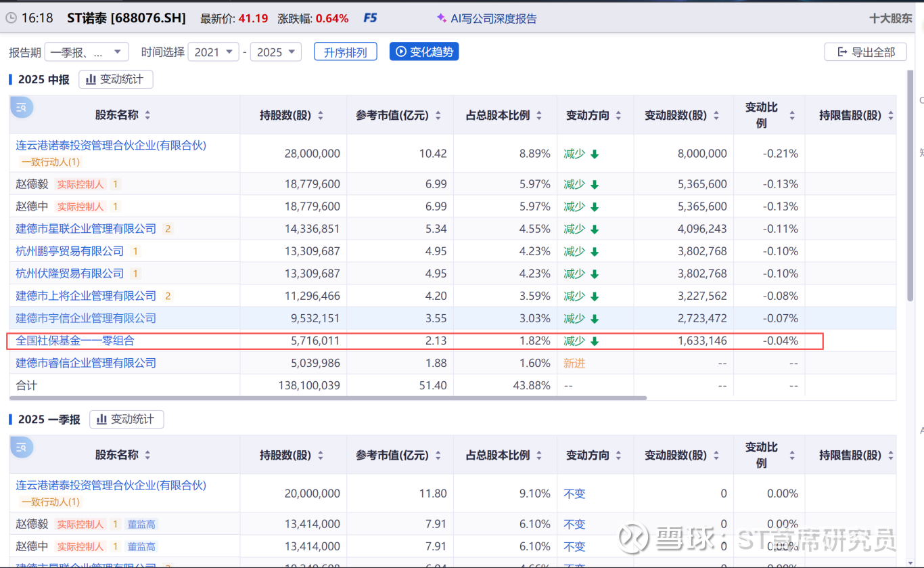Sort 2025 中报 by 股东名称 column
924x568 pixels.
pyautogui.click(x=147, y=116)
